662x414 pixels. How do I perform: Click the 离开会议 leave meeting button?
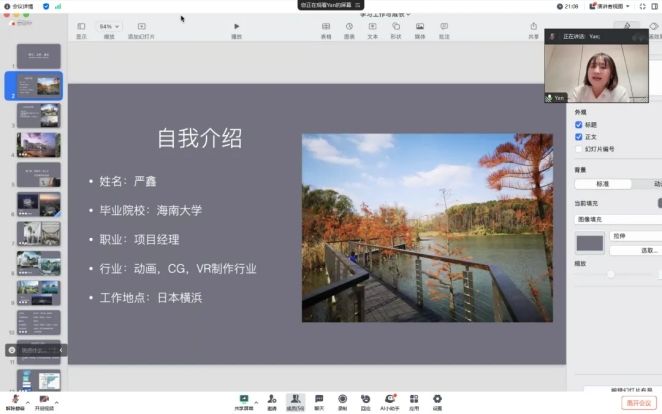pos(638,402)
